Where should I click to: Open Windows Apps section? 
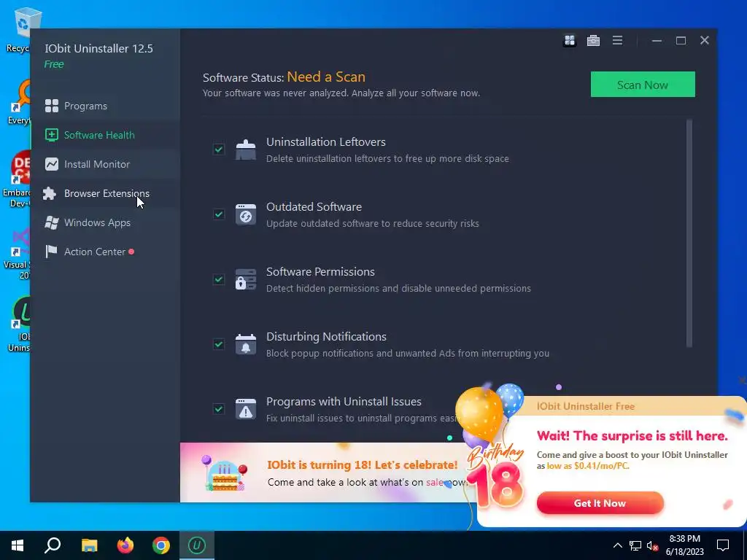click(x=105, y=222)
